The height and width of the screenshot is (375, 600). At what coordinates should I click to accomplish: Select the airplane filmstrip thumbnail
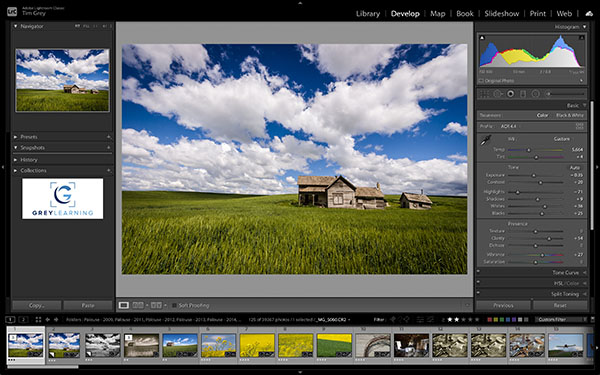click(566, 345)
